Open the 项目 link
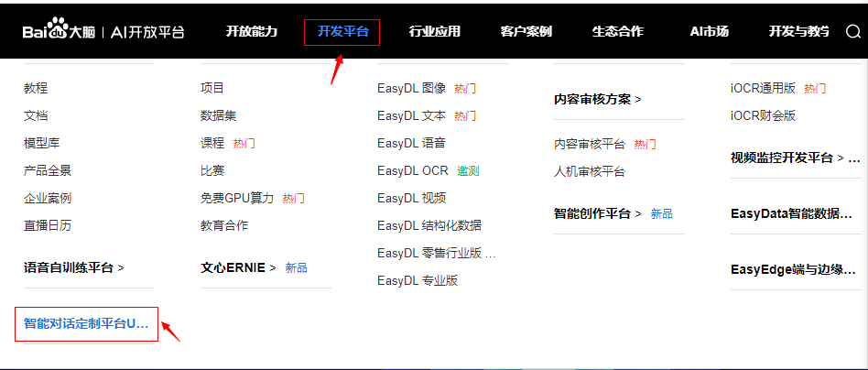The height and width of the screenshot is (370, 868). pos(212,88)
